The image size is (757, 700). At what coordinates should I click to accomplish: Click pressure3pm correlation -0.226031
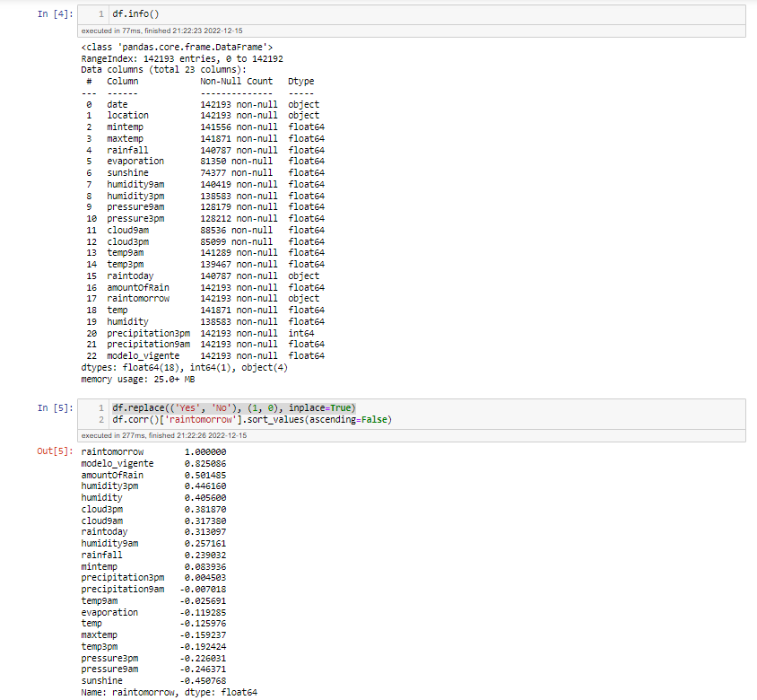coord(204,659)
